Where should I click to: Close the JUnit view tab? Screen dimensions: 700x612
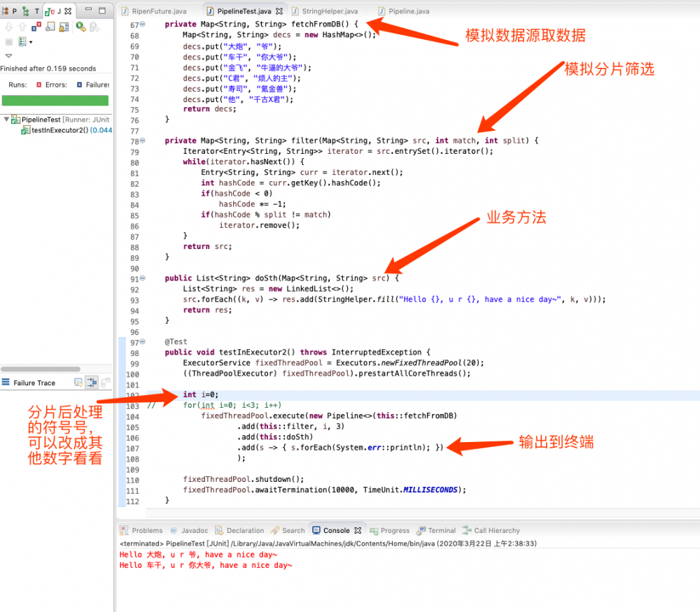[x=68, y=11]
